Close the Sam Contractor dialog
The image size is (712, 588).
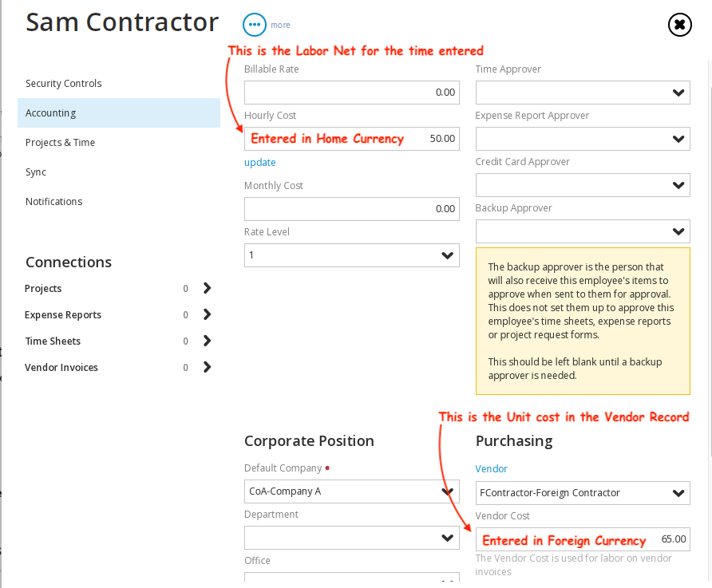680,25
